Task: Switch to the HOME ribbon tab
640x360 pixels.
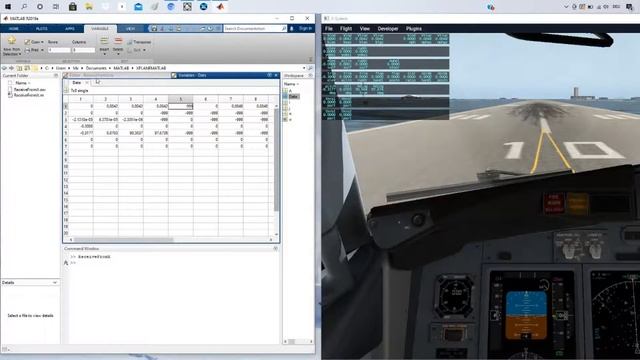Action: click(14, 29)
